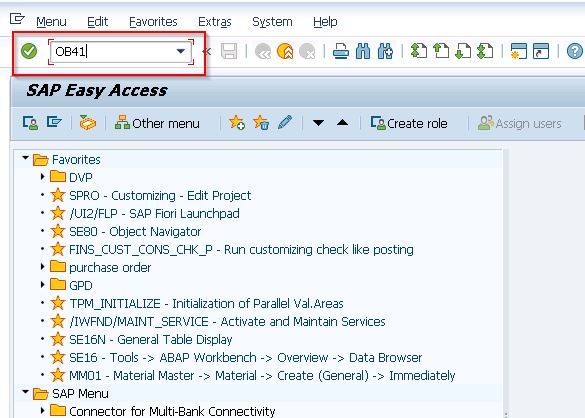Screen dimensions: 585x418
Task: Click the Help question mark icon
Action: 575,51
